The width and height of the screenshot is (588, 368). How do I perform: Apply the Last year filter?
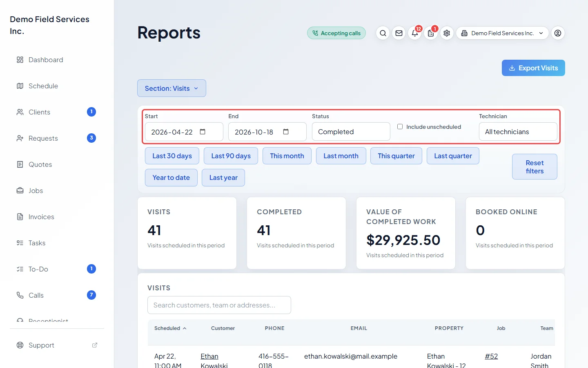click(x=223, y=177)
